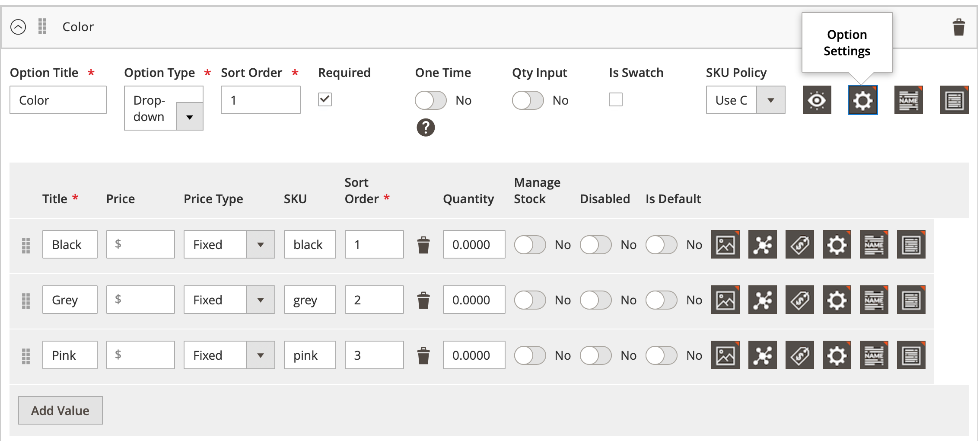Image resolution: width=980 pixels, height=441 pixels.
Task: Delete the Black value row
Action: (x=423, y=245)
